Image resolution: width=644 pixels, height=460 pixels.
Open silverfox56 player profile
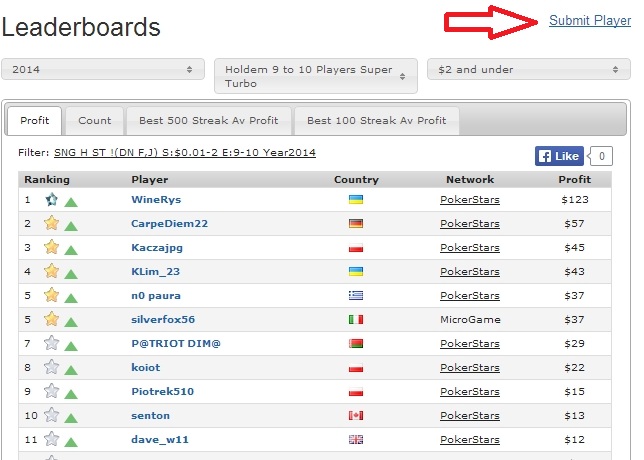coord(163,320)
